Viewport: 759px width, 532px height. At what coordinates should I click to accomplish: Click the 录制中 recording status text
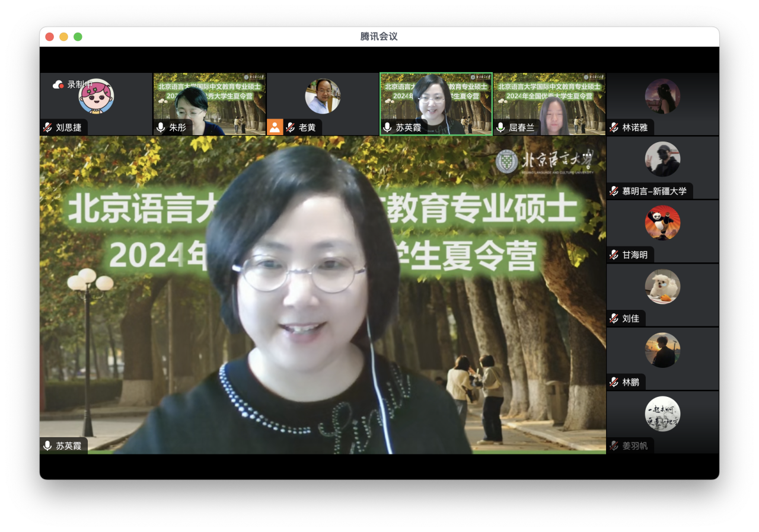(x=80, y=85)
